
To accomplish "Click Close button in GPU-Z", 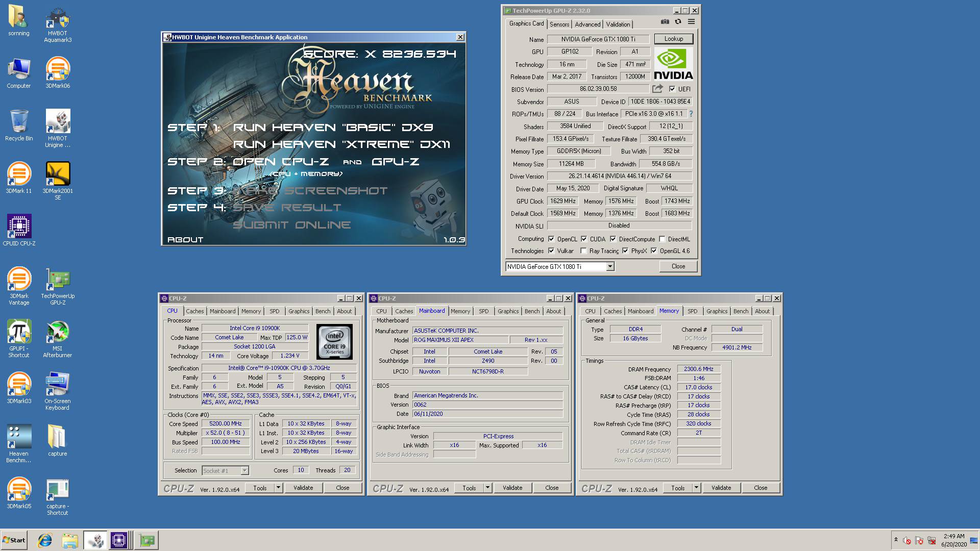I will (678, 266).
